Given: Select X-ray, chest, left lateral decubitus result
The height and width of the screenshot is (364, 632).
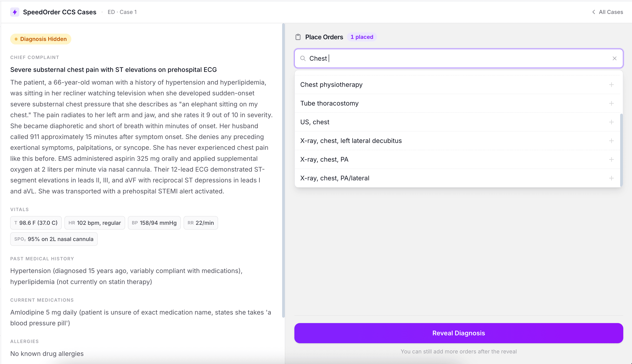Looking at the screenshot, I should tap(457, 141).
